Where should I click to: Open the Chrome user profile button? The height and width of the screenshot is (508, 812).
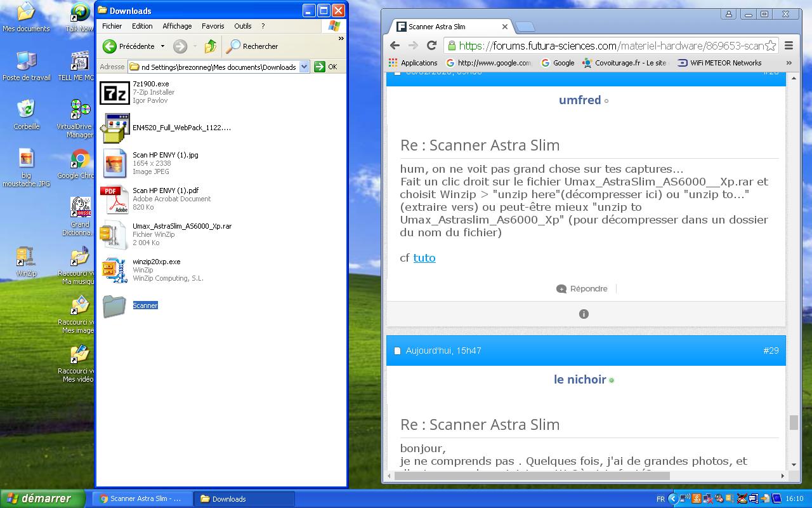click(728, 14)
